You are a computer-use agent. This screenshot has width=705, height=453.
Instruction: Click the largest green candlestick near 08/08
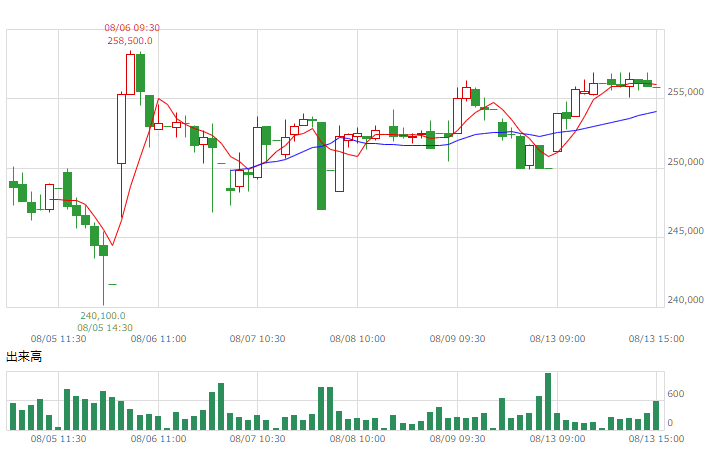click(321, 166)
